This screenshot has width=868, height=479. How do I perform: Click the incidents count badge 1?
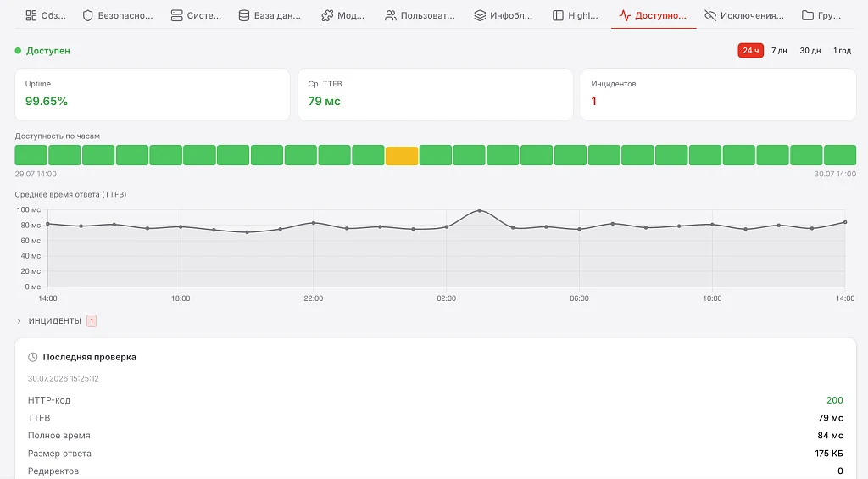[x=92, y=321]
